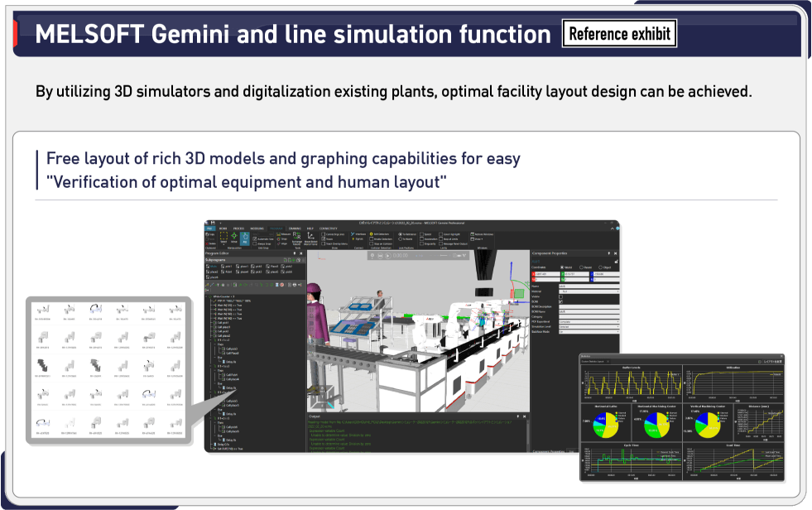Open the PROGRAM ribbon tab
This screenshot has height=510, width=812.
click(x=276, y=227)
